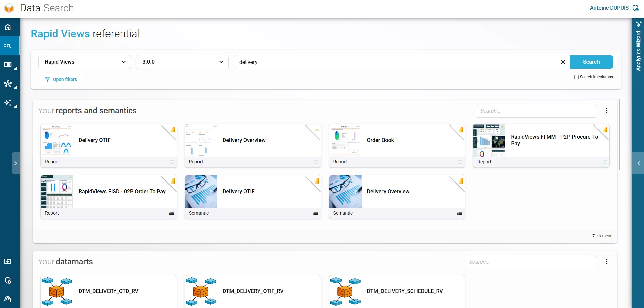Click the user profile icon beside Antoine DUPUIS

click(635, 8)
